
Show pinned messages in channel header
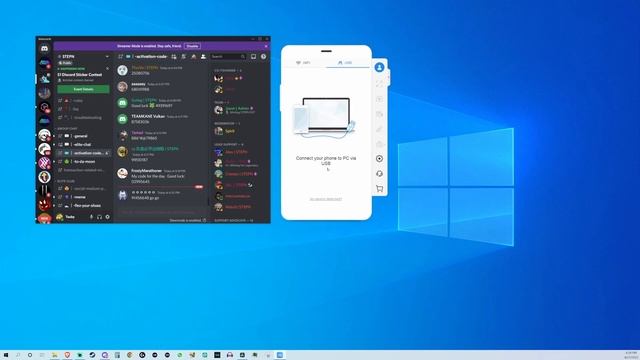click(x=193, y=56)
